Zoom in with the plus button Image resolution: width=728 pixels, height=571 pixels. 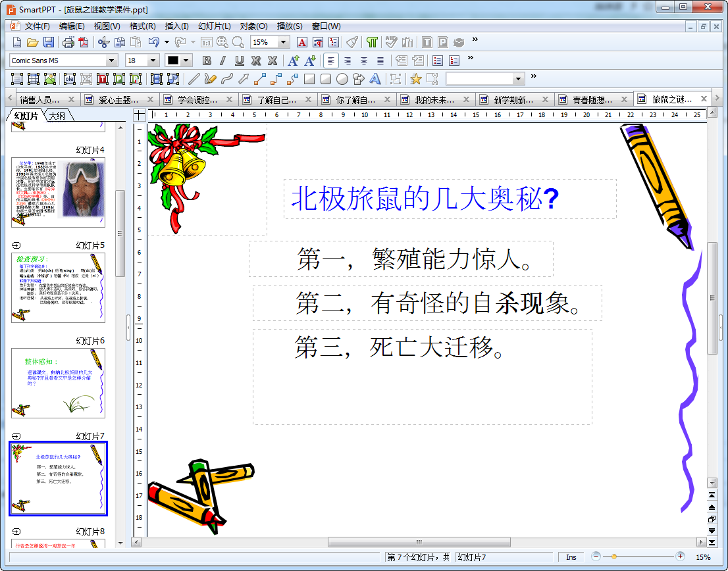click(x=680, y=557)
